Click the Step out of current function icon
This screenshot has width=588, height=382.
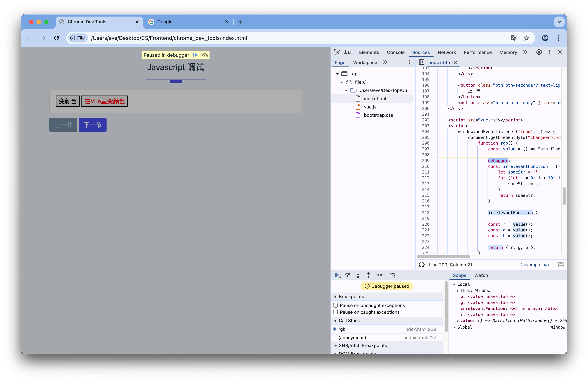pyautogui.click(x=368, y=275)
